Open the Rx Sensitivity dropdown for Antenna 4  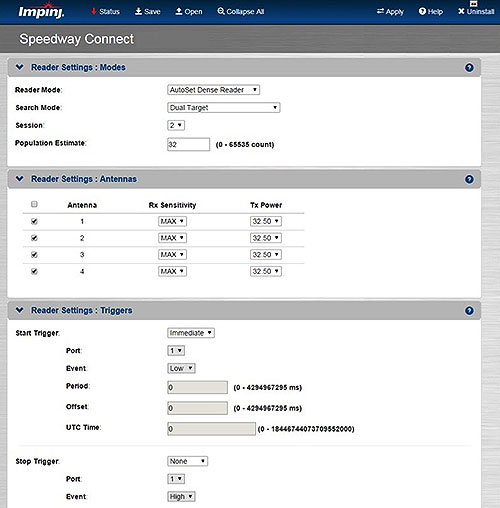(x=172, y=271)
